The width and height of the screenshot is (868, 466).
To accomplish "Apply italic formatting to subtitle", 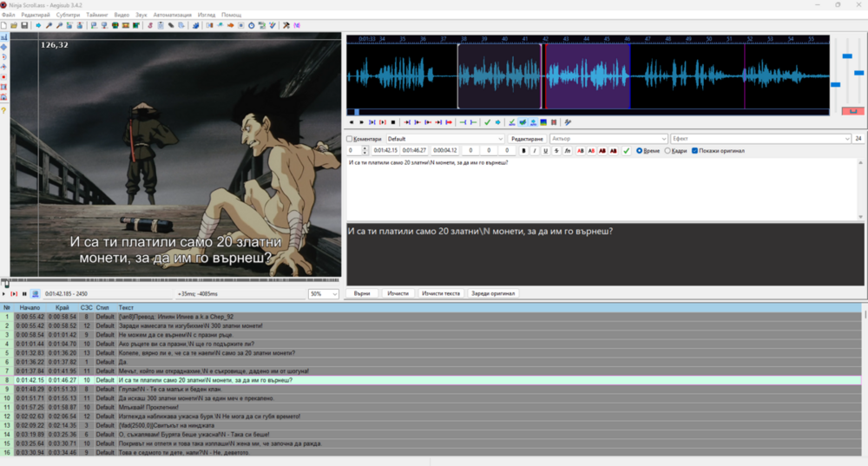I will coord(535,150).
